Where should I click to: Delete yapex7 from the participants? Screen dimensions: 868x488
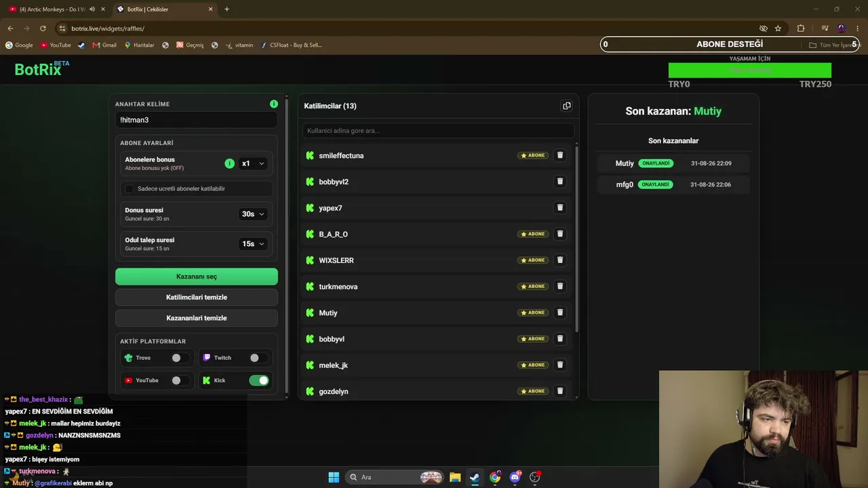560,207
